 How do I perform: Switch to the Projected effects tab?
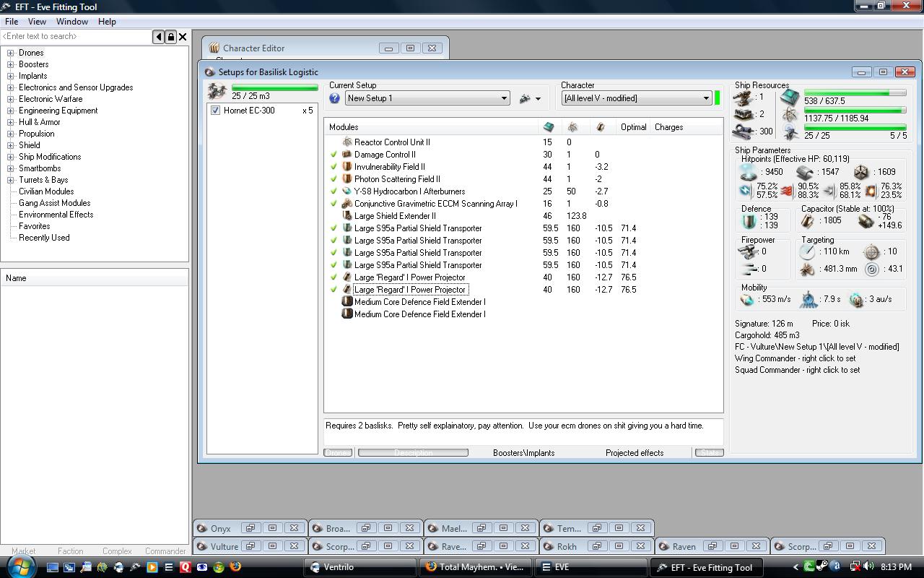pyautogui.click(x=634, y=453)
